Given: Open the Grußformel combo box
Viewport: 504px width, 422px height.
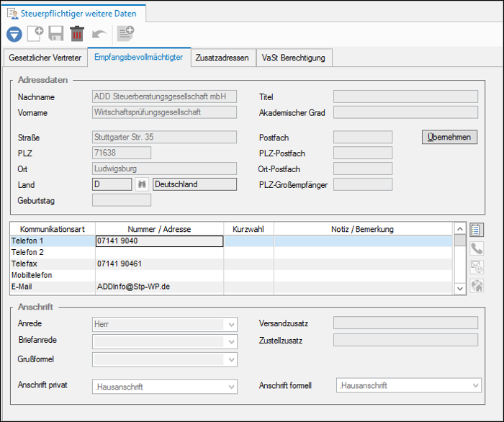Looking at the screenshot, I should tap(165, 359).
